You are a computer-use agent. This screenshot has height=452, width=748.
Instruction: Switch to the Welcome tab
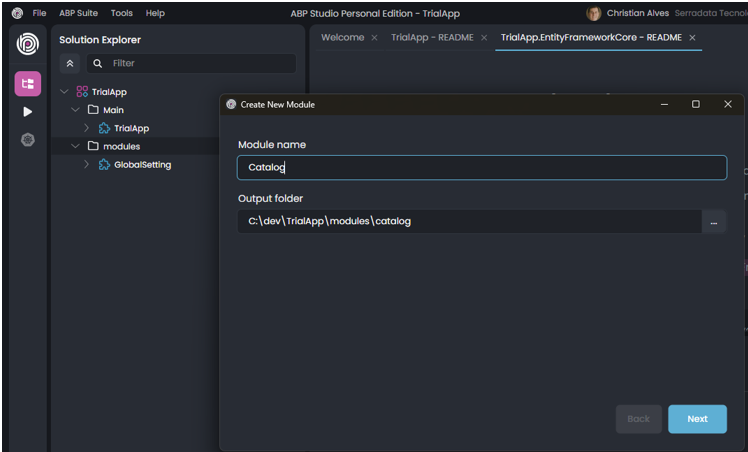click(x=341, y=37)
